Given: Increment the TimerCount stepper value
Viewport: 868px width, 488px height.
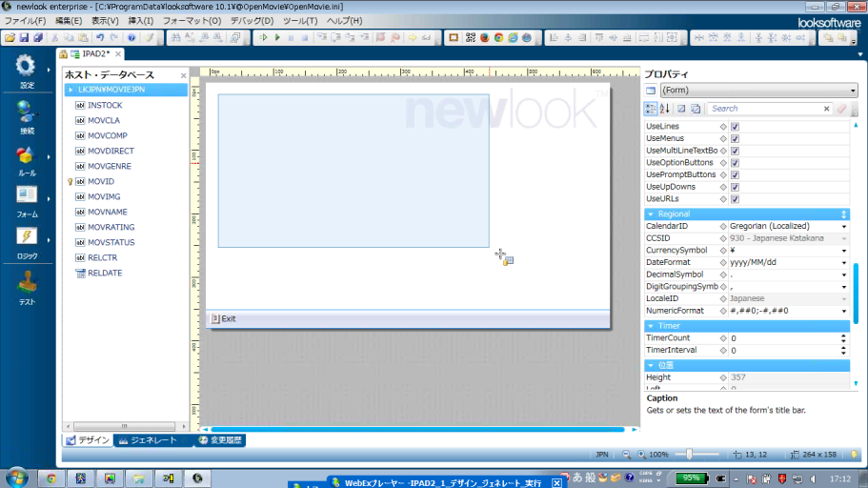Looking at the screenshot, I should click(x=843, y=335).
